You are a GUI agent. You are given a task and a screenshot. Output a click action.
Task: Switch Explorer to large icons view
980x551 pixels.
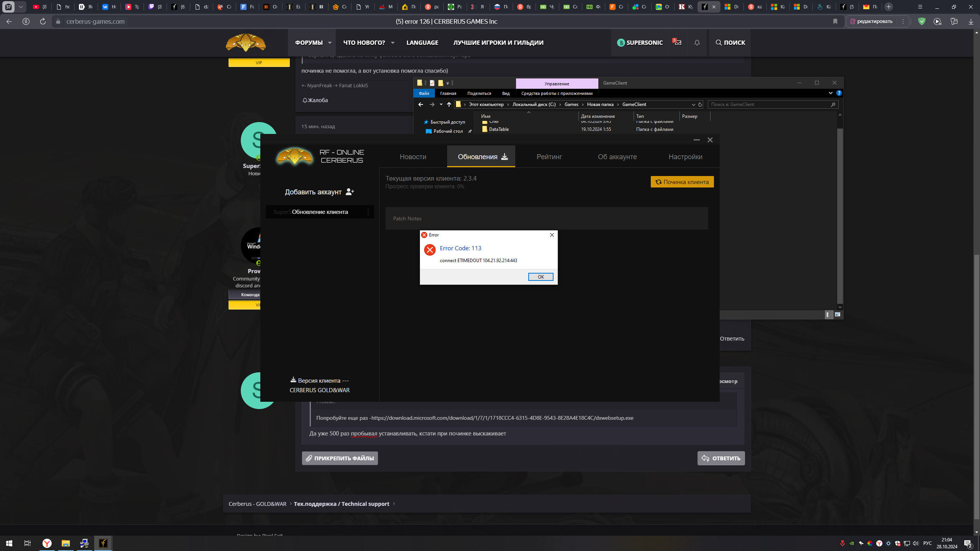(x=838, y=315)
